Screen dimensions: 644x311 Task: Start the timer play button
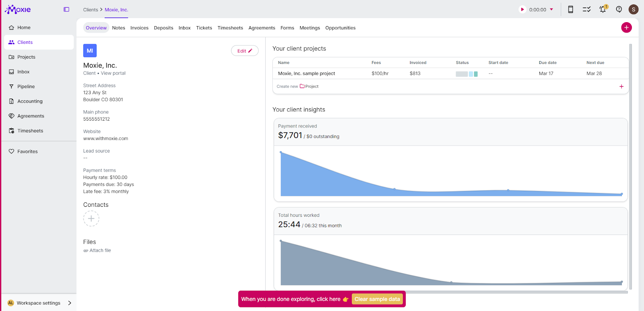522,9
